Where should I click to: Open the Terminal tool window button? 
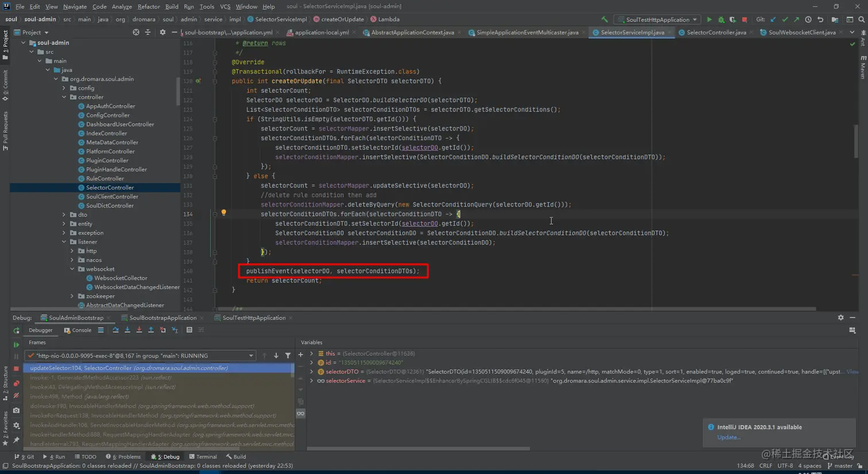[x=203, y=457]
